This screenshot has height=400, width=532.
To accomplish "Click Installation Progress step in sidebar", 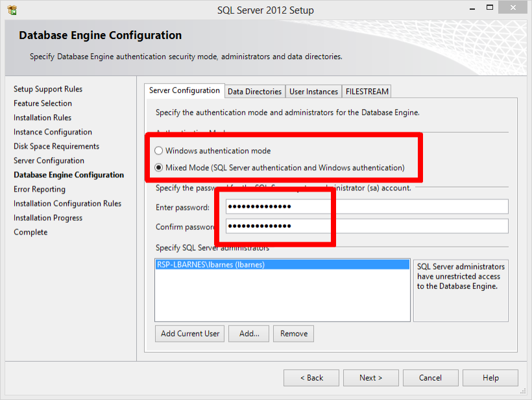I will pos(48,218).
